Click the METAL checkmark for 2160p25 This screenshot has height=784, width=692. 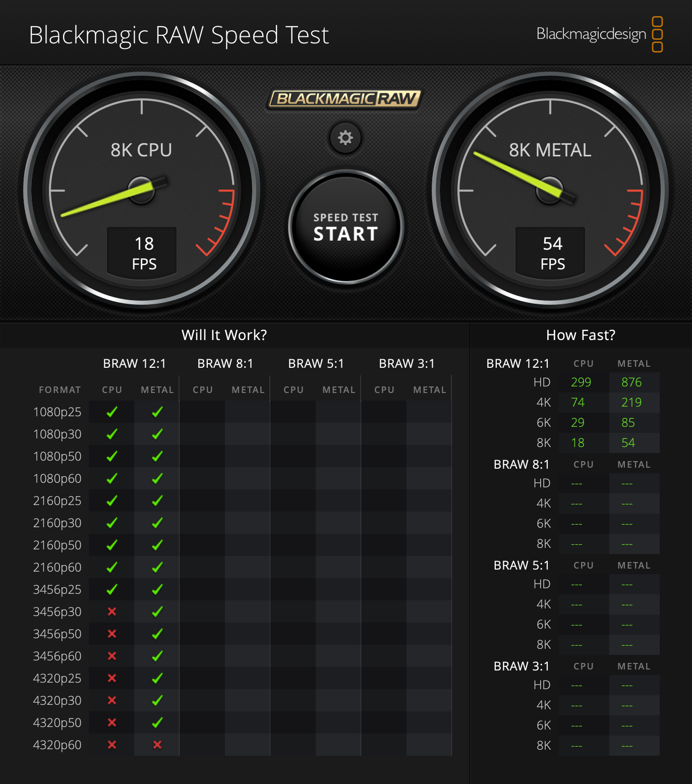[x=157, y=500]
